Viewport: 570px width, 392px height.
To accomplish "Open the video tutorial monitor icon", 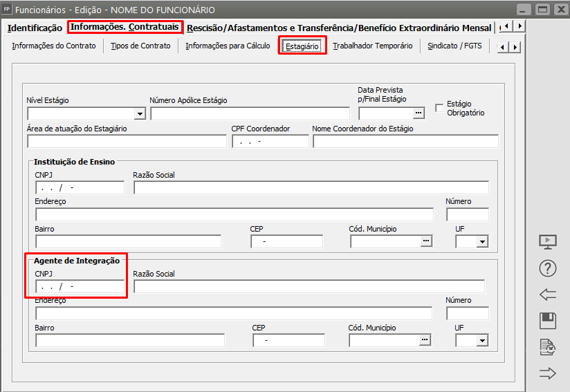I will point(547,242).
